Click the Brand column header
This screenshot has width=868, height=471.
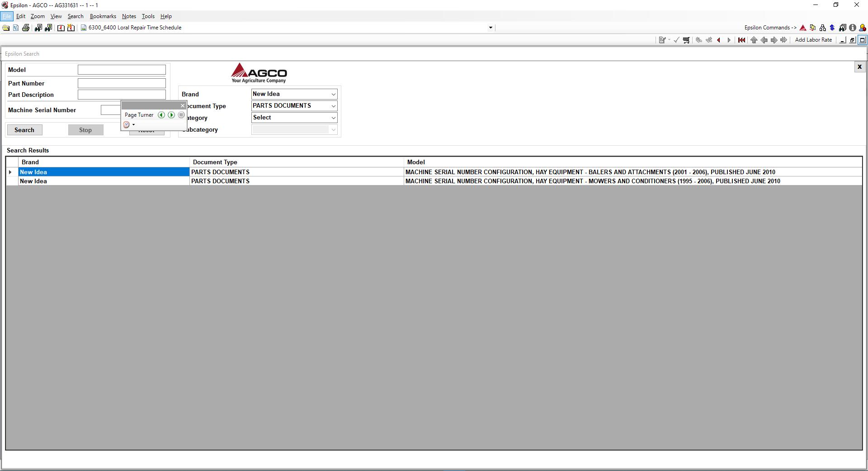(104, 162)
